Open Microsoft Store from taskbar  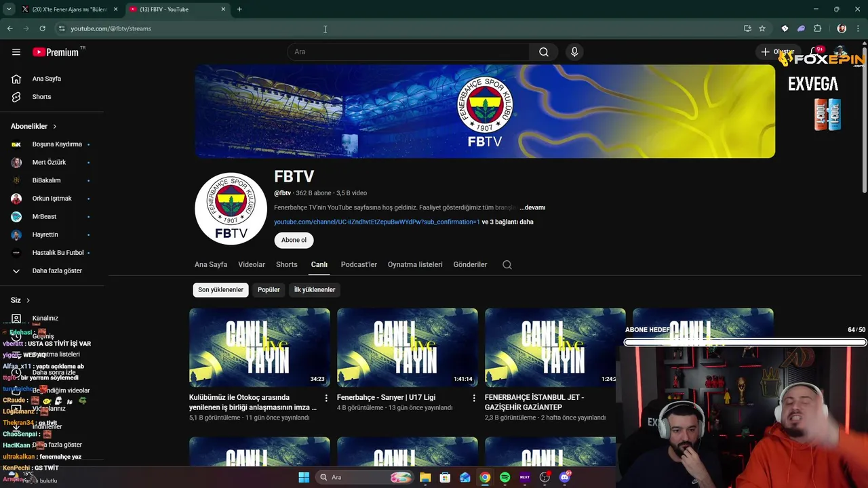tap(445, 477)
